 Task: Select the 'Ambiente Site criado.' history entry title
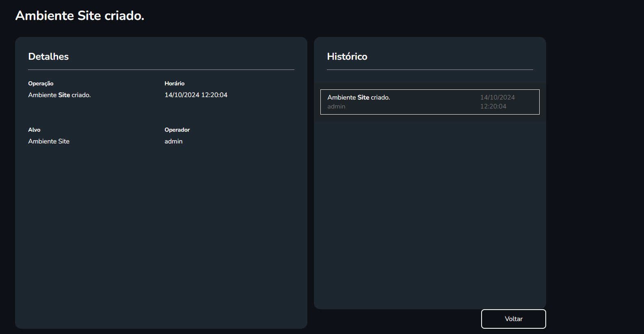[359, 98]
